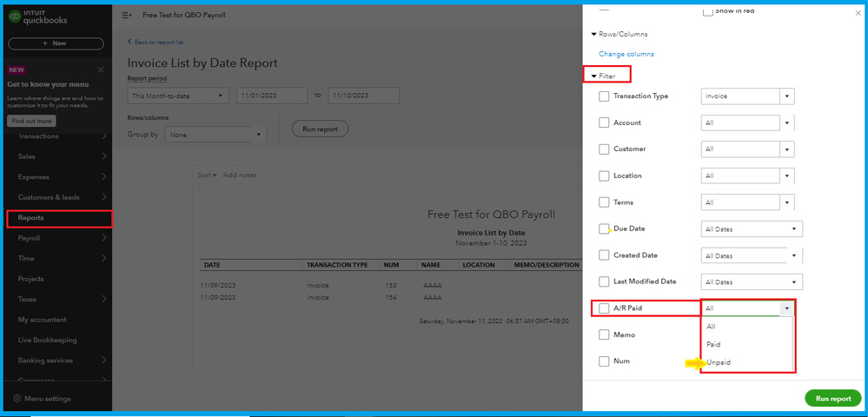868x417 pixels.
Task: Click the Find out more button
Action: pyautogui.click(x=31, y=121)
